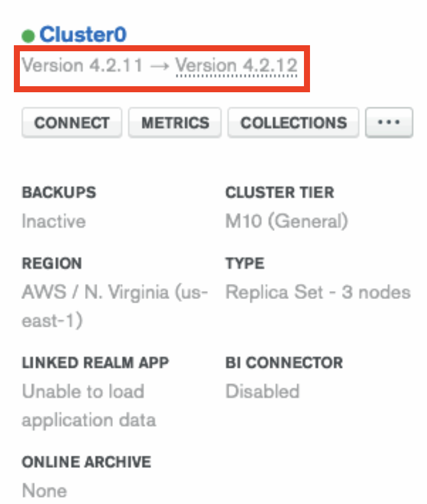Click the Unable to load application data text
The height and width of the screenshot is (504, 427).
(x=83, y=391)
